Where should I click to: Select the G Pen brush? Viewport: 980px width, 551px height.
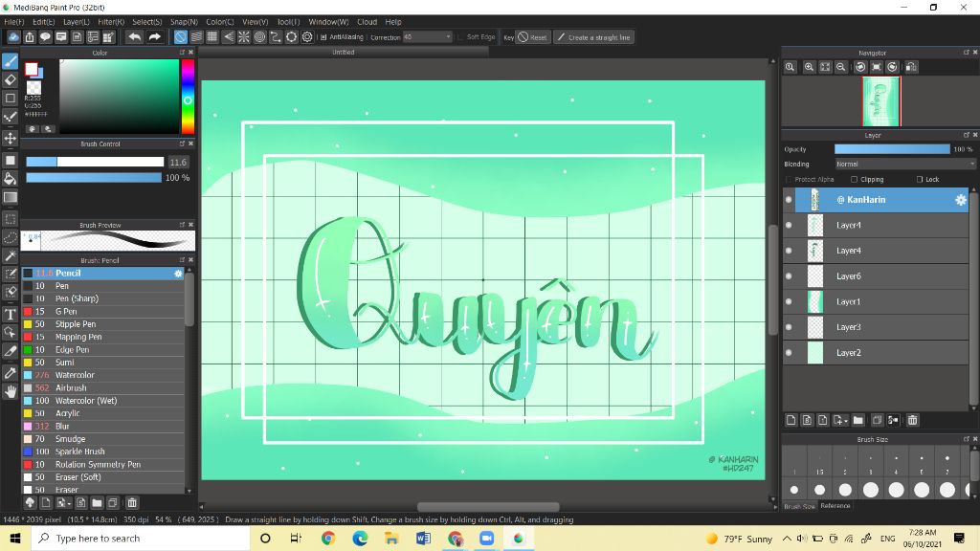(x=103, y=311)
